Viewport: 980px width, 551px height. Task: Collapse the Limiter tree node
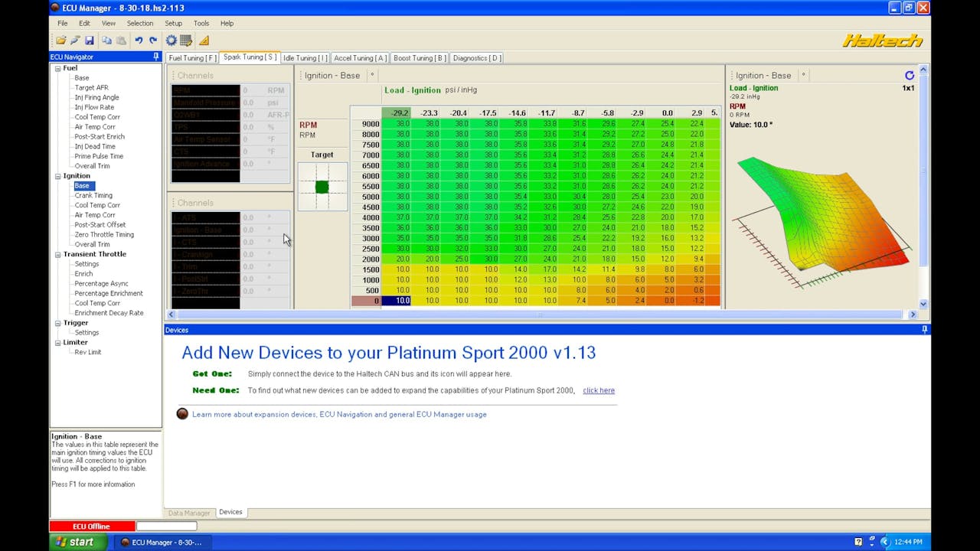(57, 343)
